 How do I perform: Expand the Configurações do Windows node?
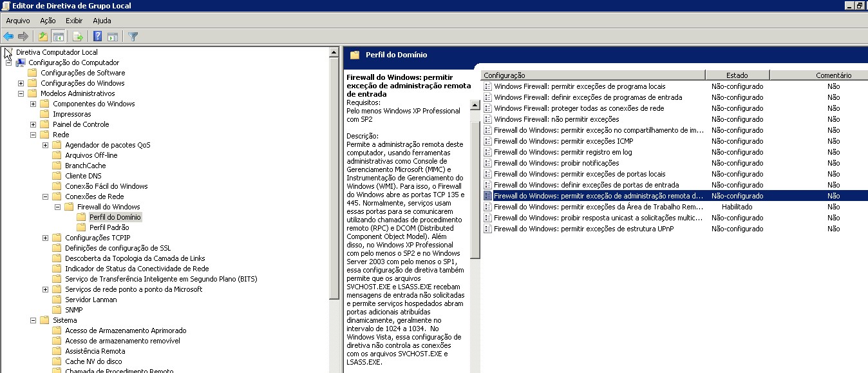tap(21, 83)
